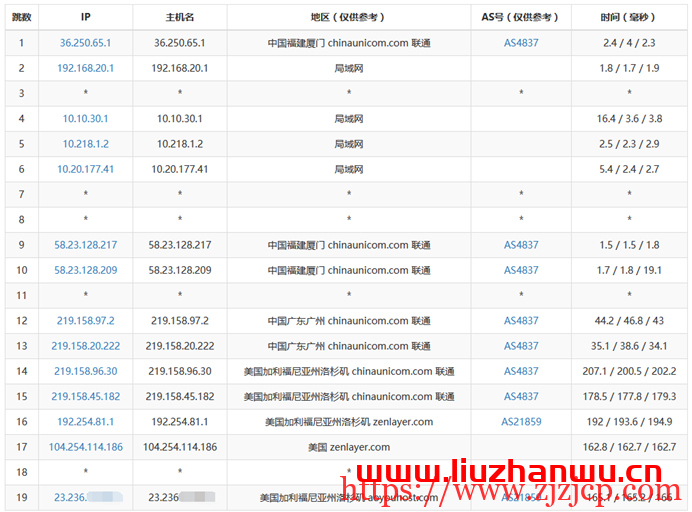Open IP link 192.168.20.1
The image size is (692, 512).
(85, 68)
